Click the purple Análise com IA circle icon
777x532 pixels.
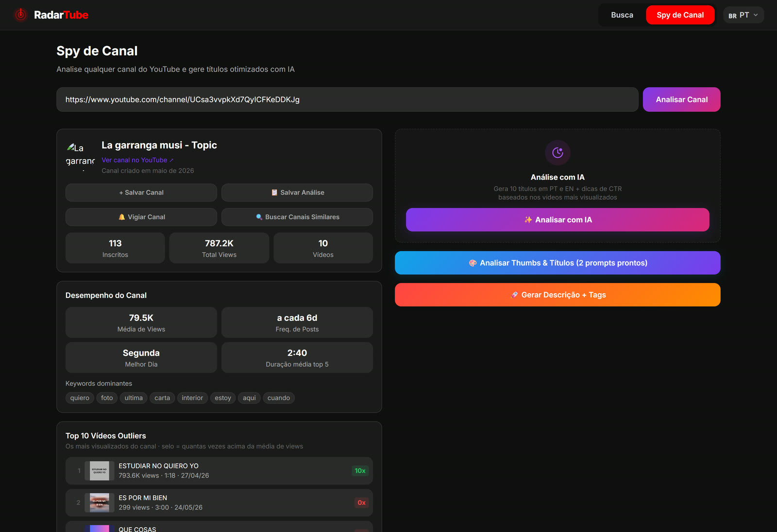pyautogui.click(x=557, y=153)
